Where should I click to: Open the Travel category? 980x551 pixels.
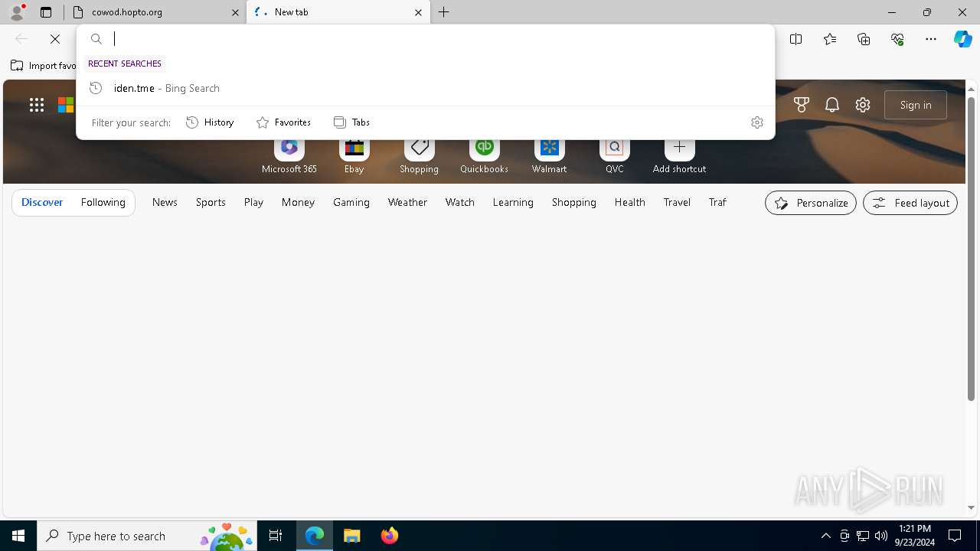click(677, 203)
